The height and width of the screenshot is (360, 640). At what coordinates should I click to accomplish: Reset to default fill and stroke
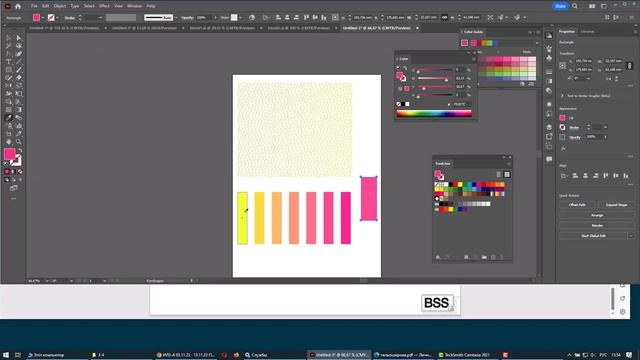6,164
